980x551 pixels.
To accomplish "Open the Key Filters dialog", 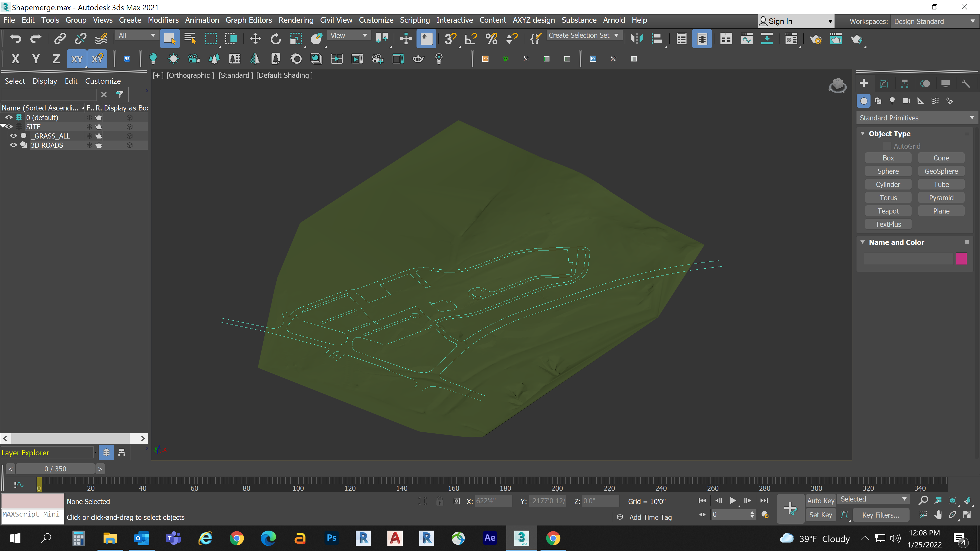I will pos(881,515).
